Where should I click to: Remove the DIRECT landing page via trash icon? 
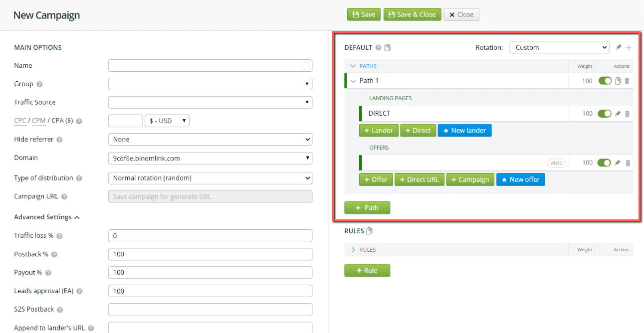point(627,114)
